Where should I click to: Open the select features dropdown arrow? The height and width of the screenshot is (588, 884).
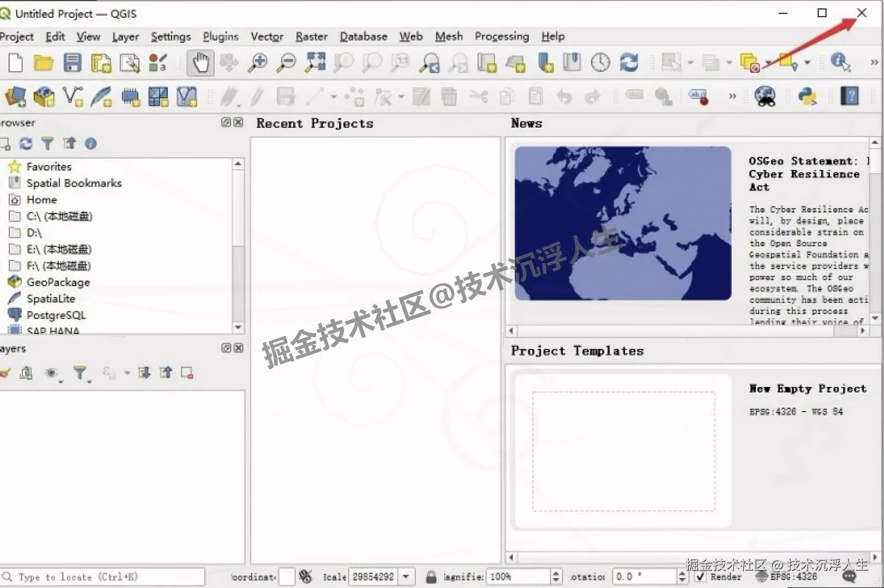click(690, 63)
